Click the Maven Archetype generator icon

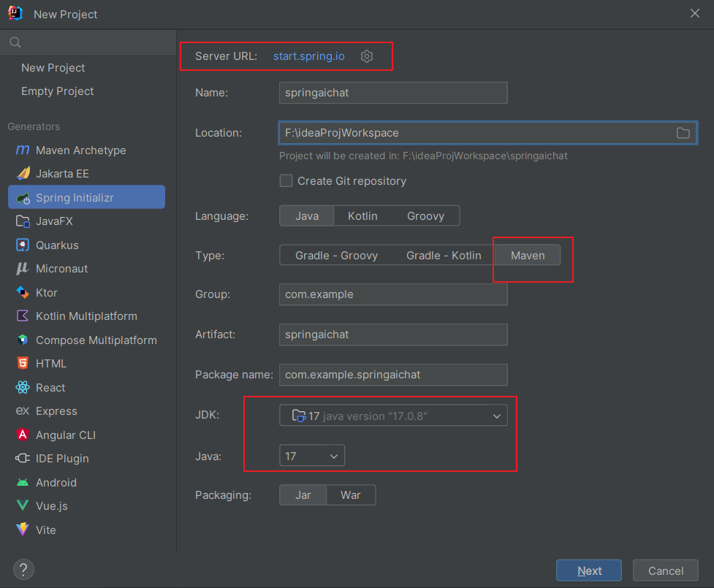(x=23, y=150)
